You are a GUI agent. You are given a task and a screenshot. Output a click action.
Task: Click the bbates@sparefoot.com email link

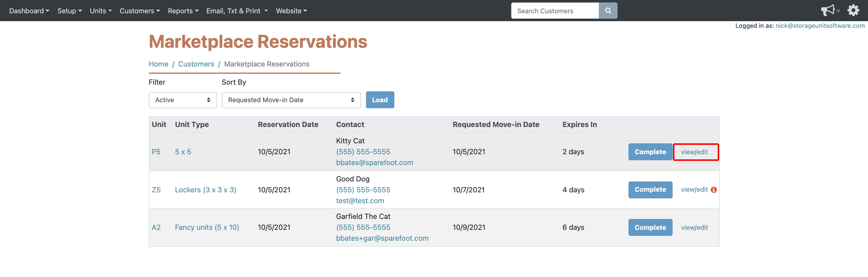pyautogui.click(x=374, y=163)
